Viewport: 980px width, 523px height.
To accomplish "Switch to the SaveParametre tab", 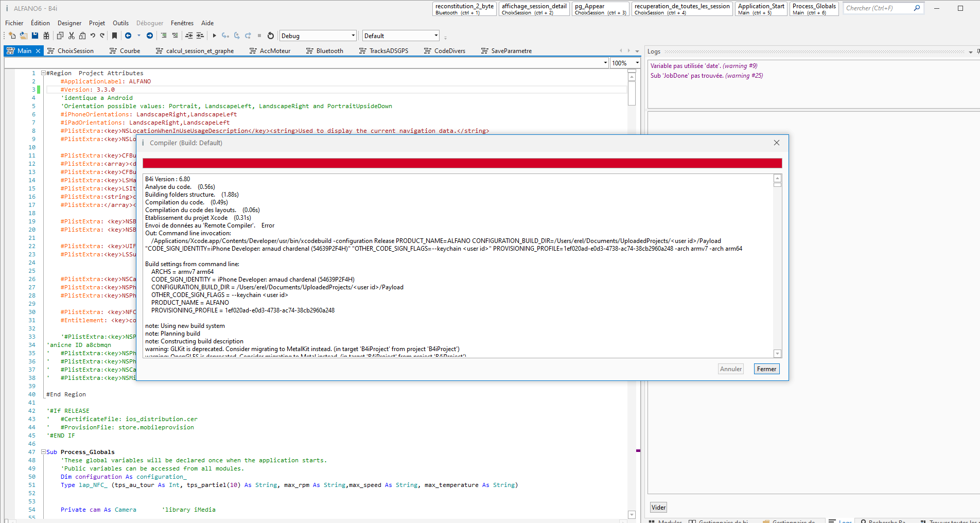I will pyautogui.click(x=506, y=51).
